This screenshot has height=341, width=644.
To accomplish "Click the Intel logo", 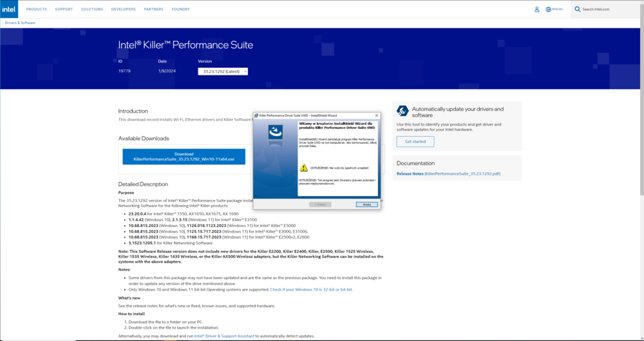I will pyautogui.click(x=8, y=9).
